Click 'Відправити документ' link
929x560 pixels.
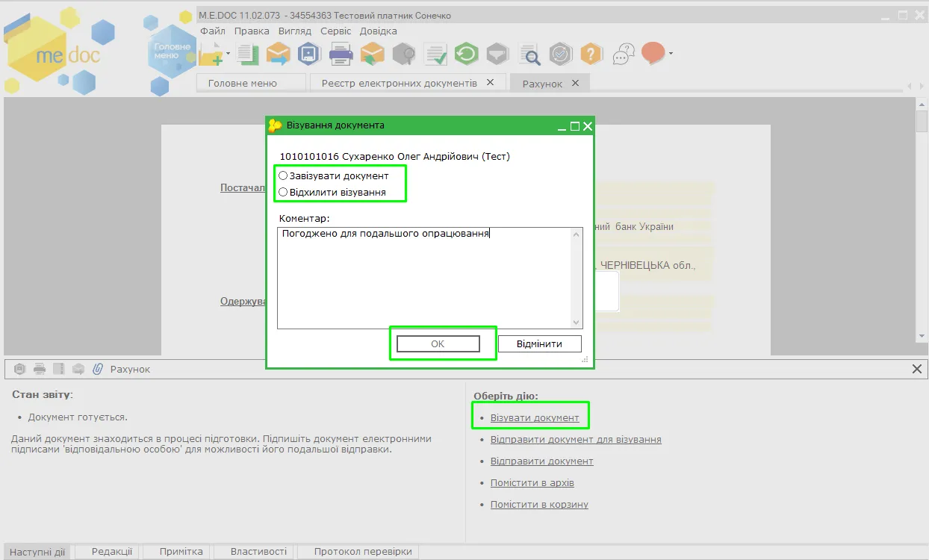(x=541, y=461)
